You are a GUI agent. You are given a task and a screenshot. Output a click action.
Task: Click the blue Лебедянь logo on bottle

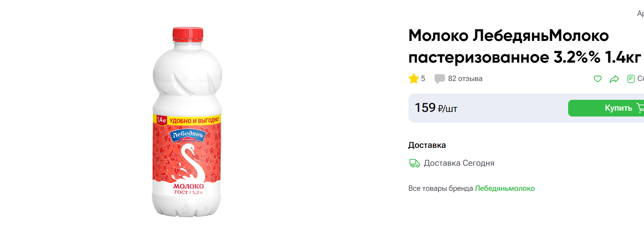click(x=188, y=135)
